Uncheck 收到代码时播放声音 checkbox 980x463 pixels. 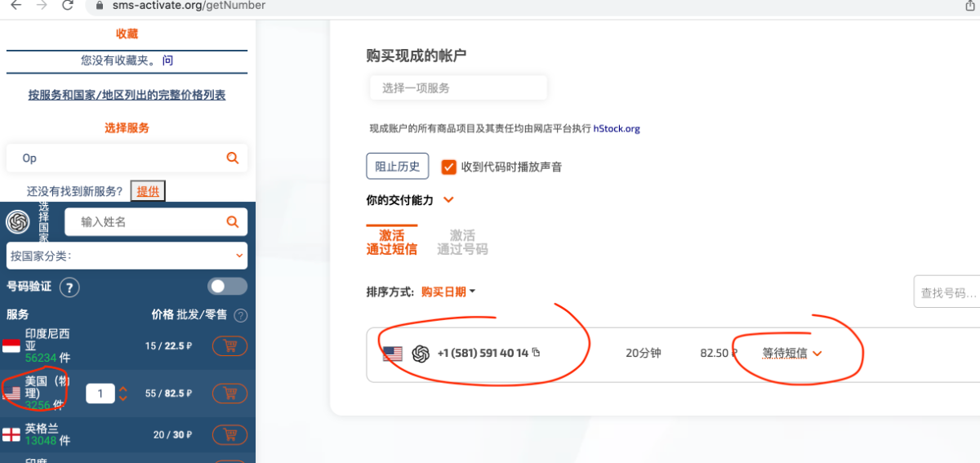pyautogui.click(x=448, y=167)
